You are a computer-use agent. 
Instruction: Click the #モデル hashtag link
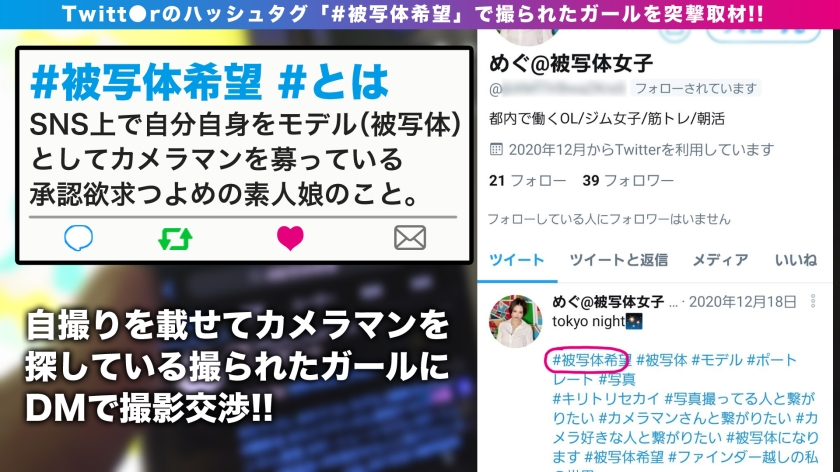click(x=717, y=360)
